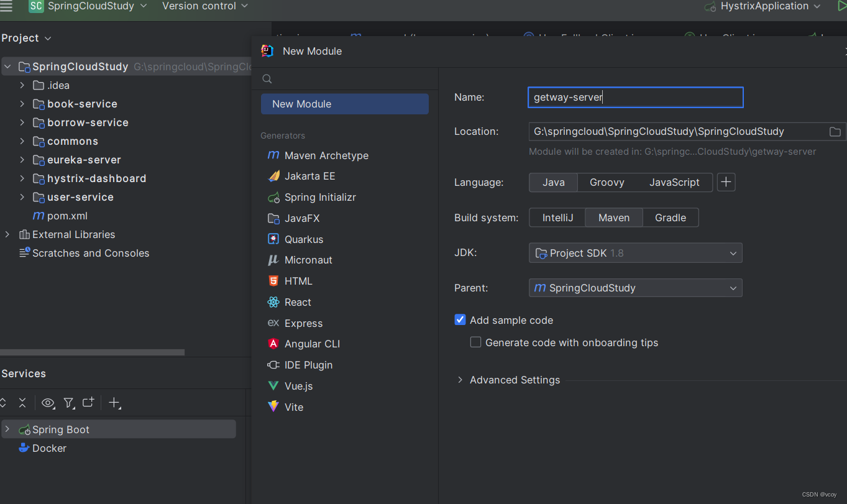Image resolution: width=847 pixels, height=504 pixels.
Task: Select the Vue.js generator icon
Action: click(273, 386)
